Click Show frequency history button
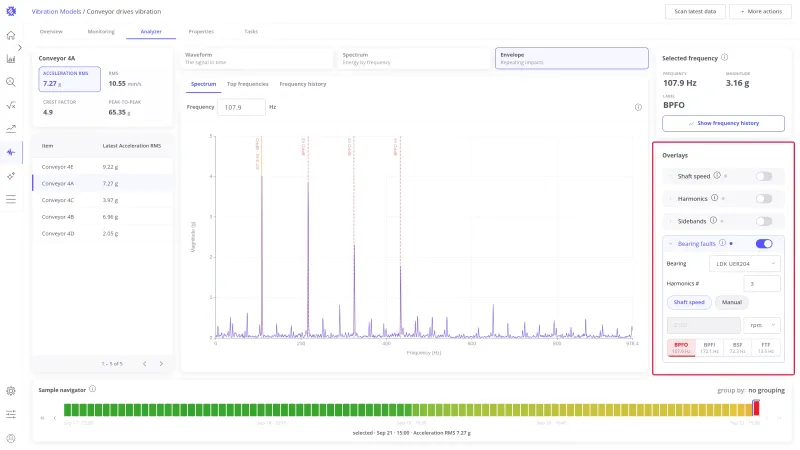This screenshot has width=800, height=450. coord(723,123)
